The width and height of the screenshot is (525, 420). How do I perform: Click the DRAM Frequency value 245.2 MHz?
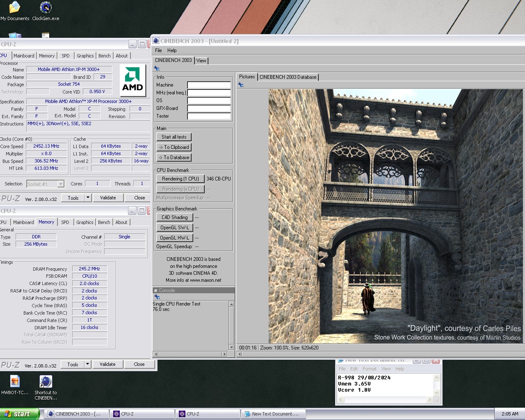click(x=89, y=269)
